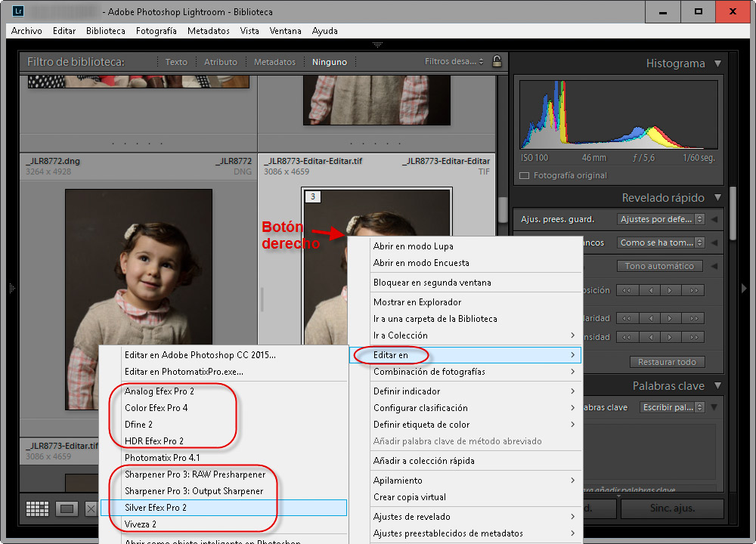The width and height of the screenshot is (756, 544).
Task: Click the Sinc. ajus. button
Action: [x=672, y=508]
